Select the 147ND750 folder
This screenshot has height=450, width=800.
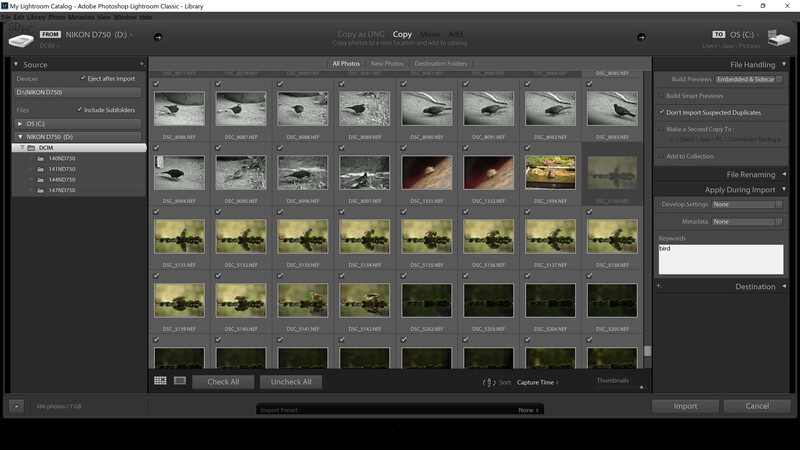[x=62, y=190]
